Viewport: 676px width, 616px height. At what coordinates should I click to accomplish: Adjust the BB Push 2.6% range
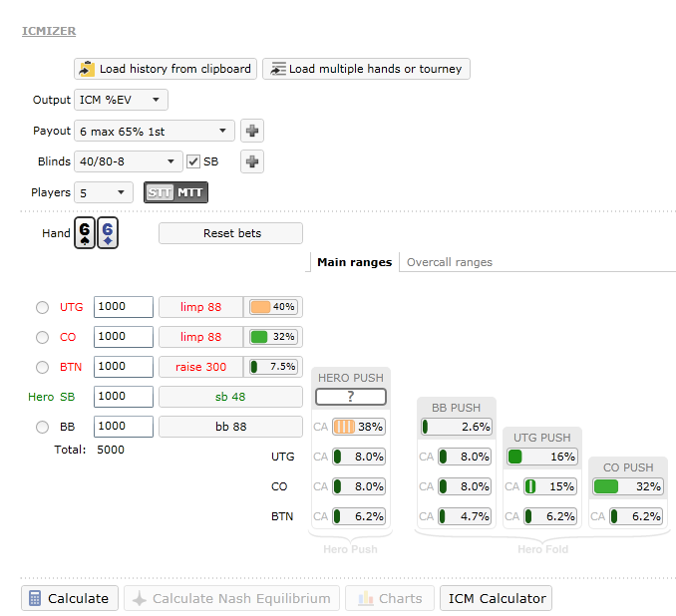point(456,427)
